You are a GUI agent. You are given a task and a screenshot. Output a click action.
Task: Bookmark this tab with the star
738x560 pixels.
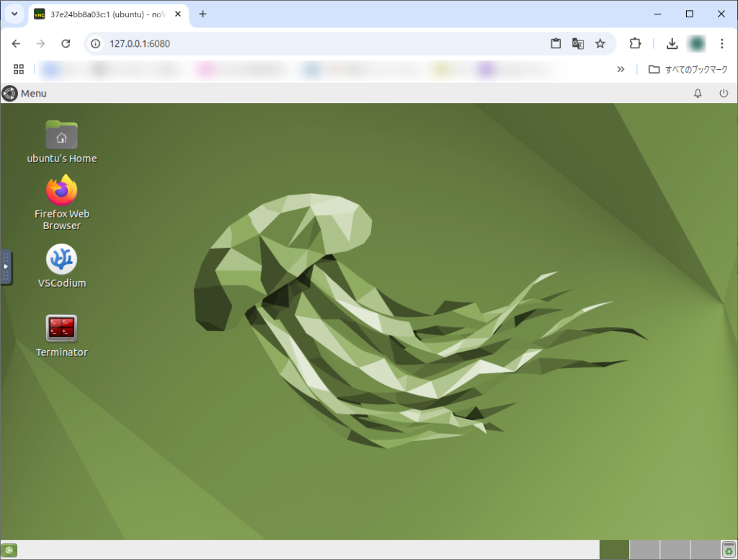(x=600, y=44)
